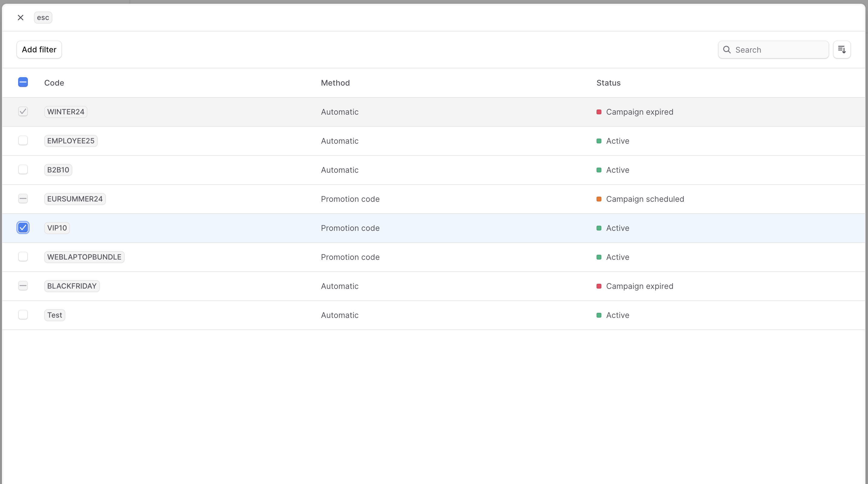Click the Status column header

pos(608,83)
